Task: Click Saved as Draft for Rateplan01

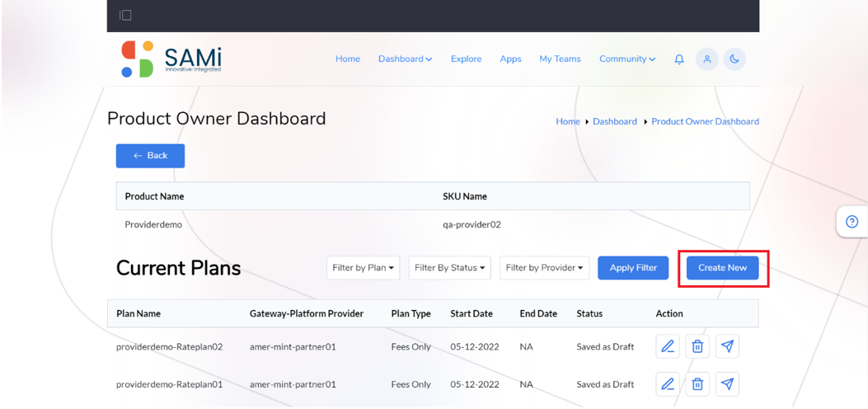Action: (x=605, y=384)
